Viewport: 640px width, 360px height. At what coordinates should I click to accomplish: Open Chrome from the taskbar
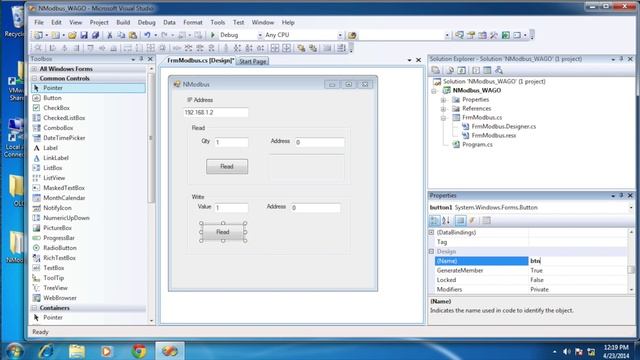point(139,351)
